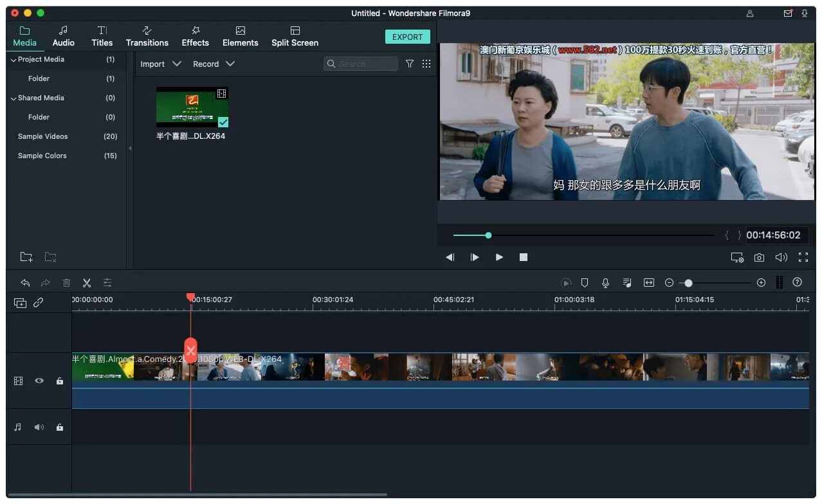Image resolution: width=822 pixels, height=504 pixels.
Task: Click the bottom horizontal scrollbar
Action: tap(197, 494)
